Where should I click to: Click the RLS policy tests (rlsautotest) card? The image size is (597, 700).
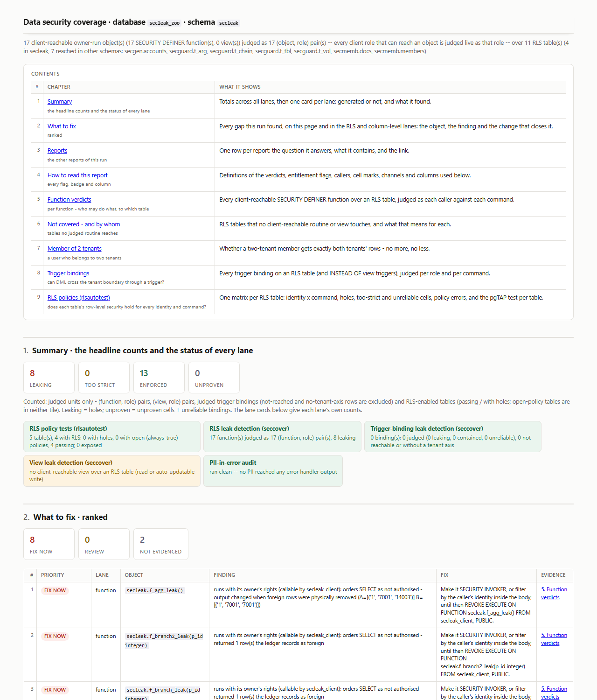112,437
